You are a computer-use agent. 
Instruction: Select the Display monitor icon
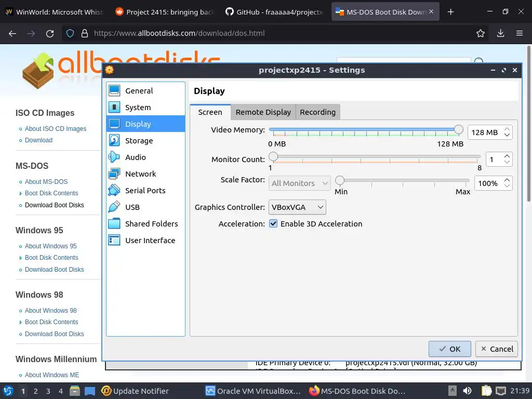click(114, 124)
